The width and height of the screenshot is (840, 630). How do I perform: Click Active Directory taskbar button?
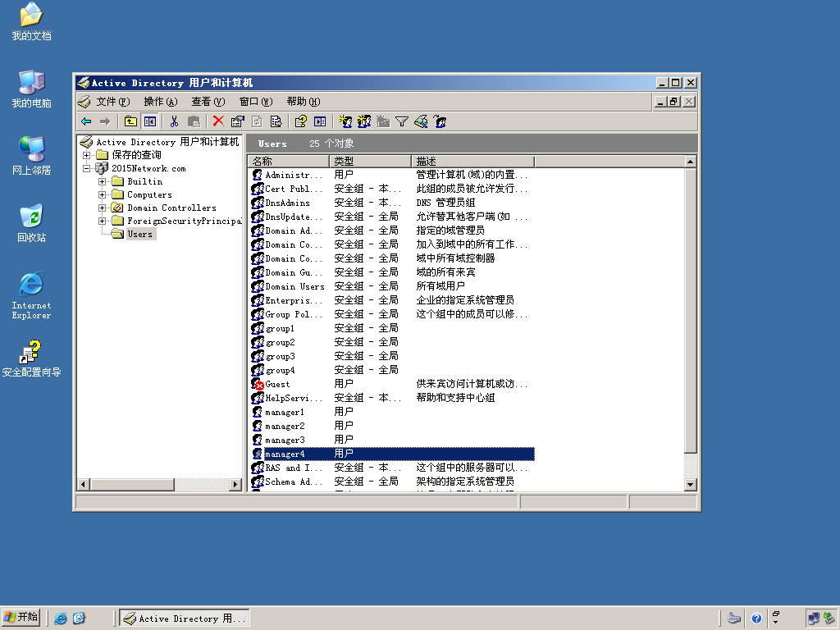pyautogui.click(x=185, y=619)
